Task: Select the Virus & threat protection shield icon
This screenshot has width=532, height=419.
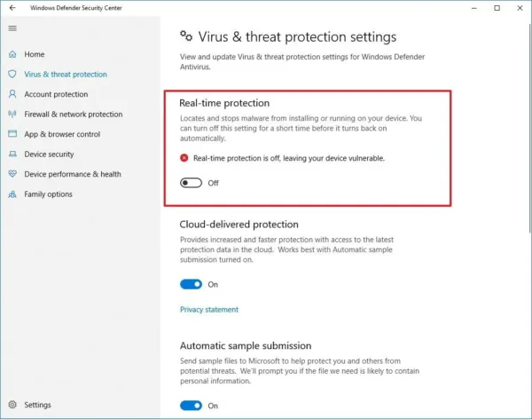Action: coord(12,74)
